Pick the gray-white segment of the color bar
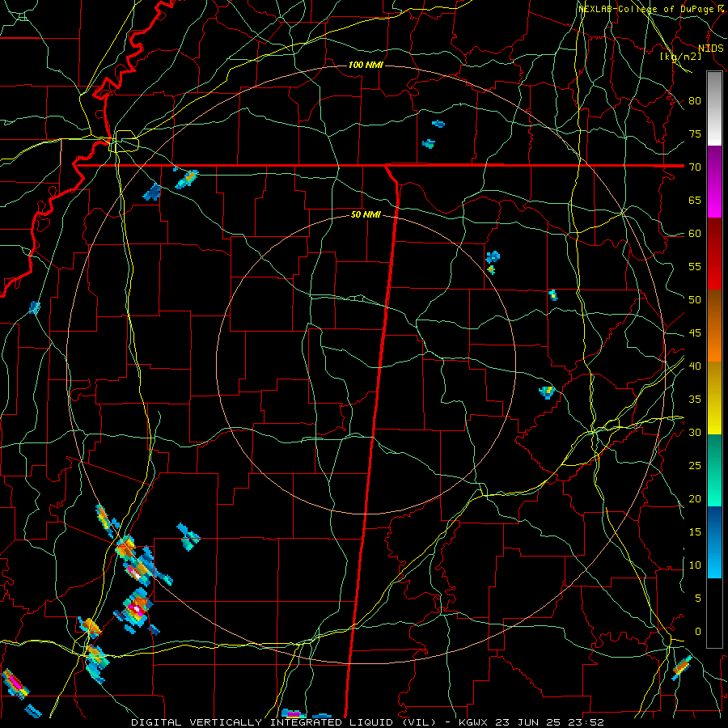728x728 pixels. [714, 108]
